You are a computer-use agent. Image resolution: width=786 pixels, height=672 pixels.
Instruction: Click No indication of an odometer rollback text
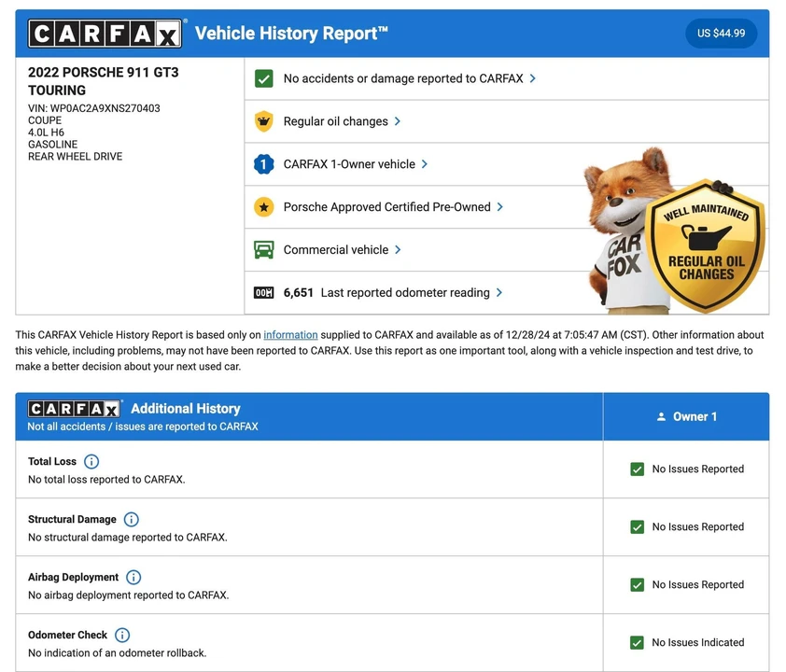[118, 653]
